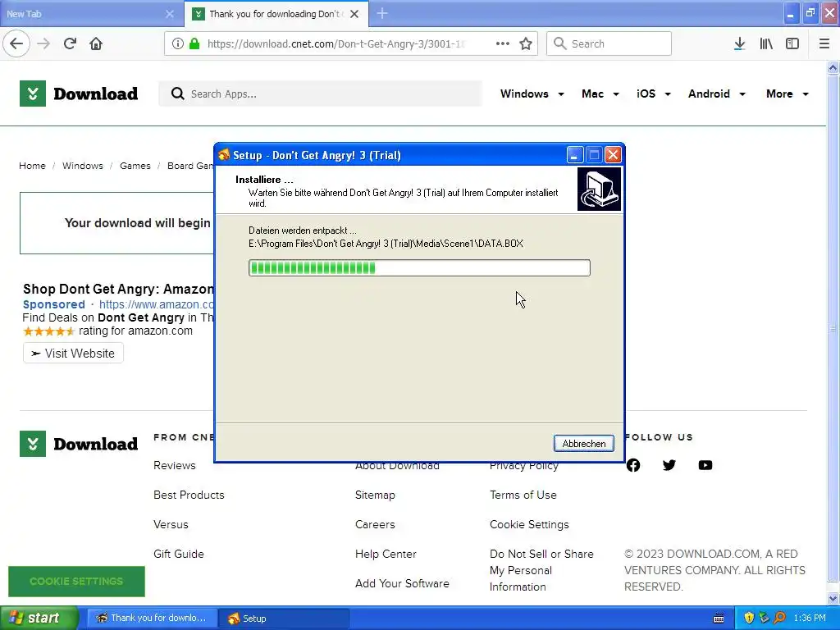The image size is (840, 630).
Task: Click the address bar URL field
Action: pyautogui.click(x=336, y=43)
